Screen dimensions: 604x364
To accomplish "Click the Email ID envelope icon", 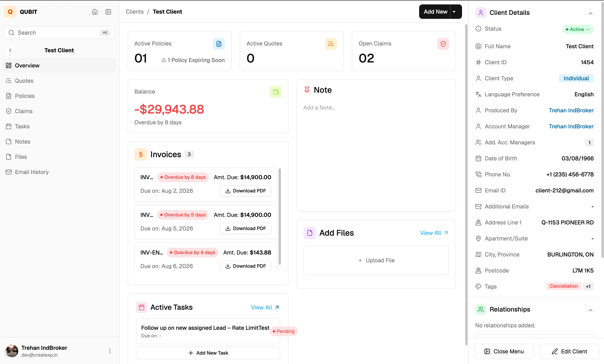I will point(478,190).
